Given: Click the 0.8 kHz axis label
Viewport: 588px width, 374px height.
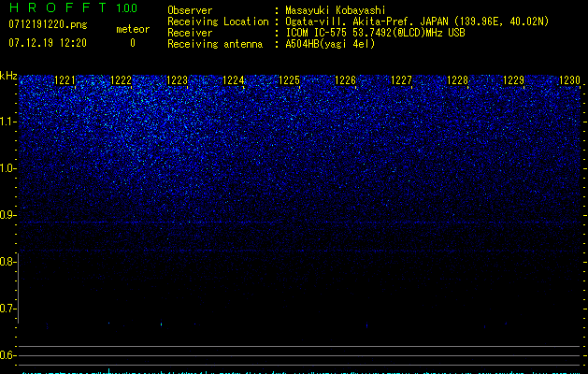Looking at the screenshot, I should click(x=8, y=262).
